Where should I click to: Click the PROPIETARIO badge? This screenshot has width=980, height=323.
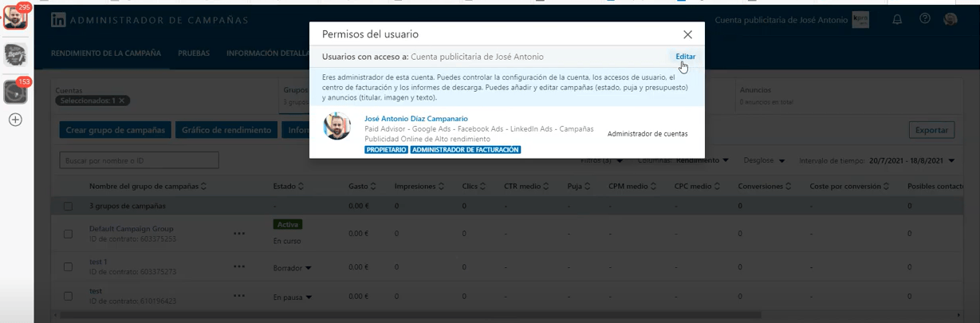pyautogui.click(x=386, y=150)
